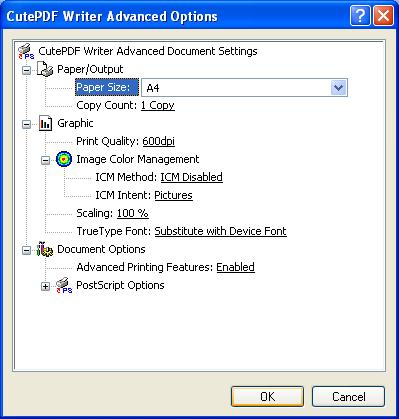The height and width of the screenshot is (419, 399).
Task: Click the Document Options tools icon
Action: [x=45, y=249]
